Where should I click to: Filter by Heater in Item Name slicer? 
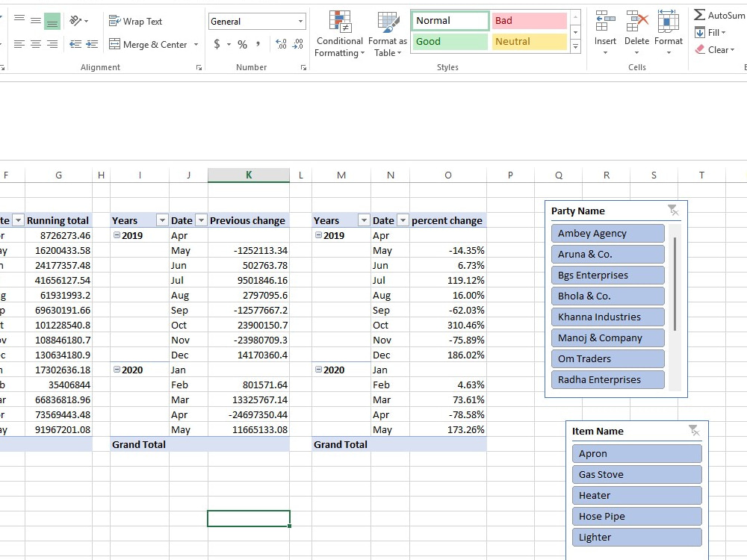[637, 496]
